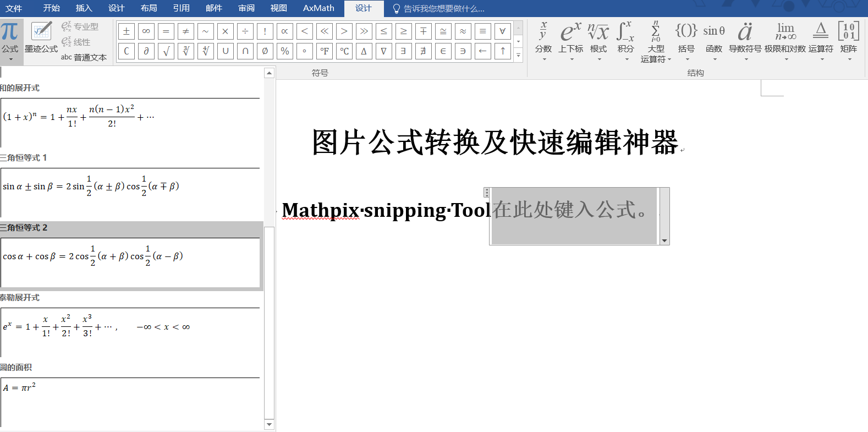
Task: Expand the 根式 radical structures
Action: 598,42
